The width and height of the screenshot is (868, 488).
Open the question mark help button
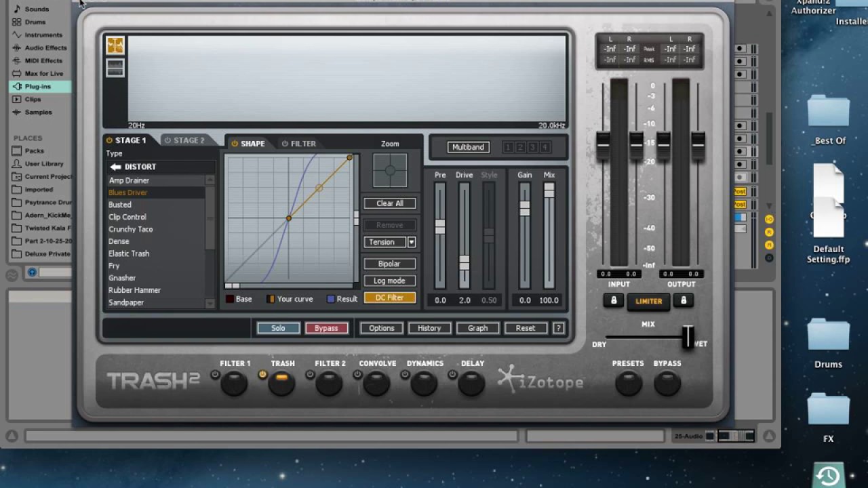pyautogui.click(x=558, y=328)
